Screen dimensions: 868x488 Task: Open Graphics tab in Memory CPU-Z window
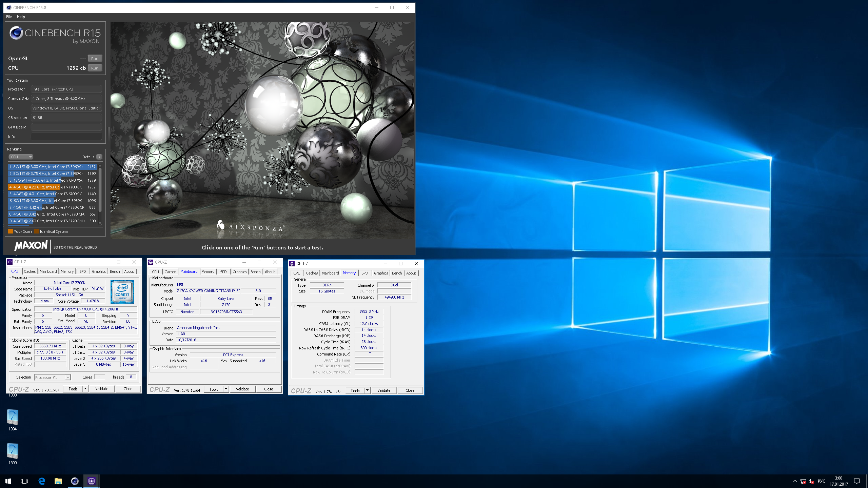381,273
